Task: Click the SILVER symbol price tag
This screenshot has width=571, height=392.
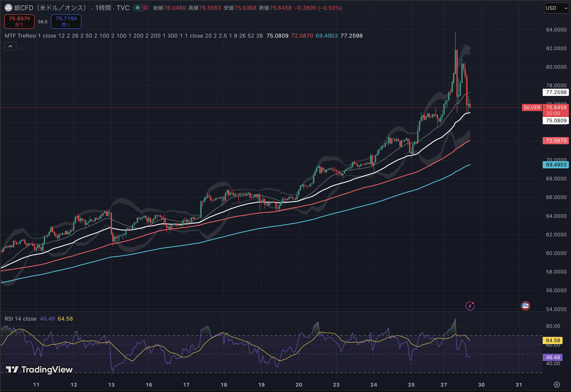Action: (532, 108)
